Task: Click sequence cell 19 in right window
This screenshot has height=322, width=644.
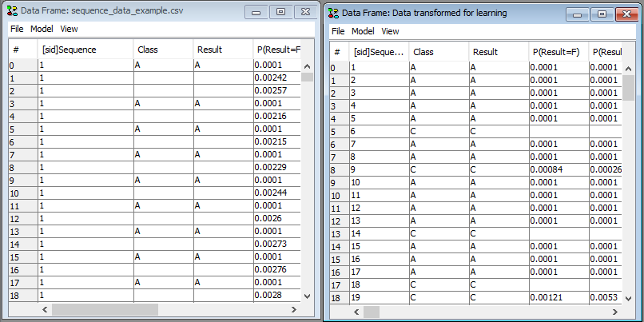Action: pos(379,298)
